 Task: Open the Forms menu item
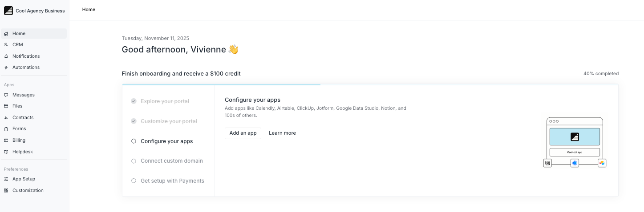point(19,129)
